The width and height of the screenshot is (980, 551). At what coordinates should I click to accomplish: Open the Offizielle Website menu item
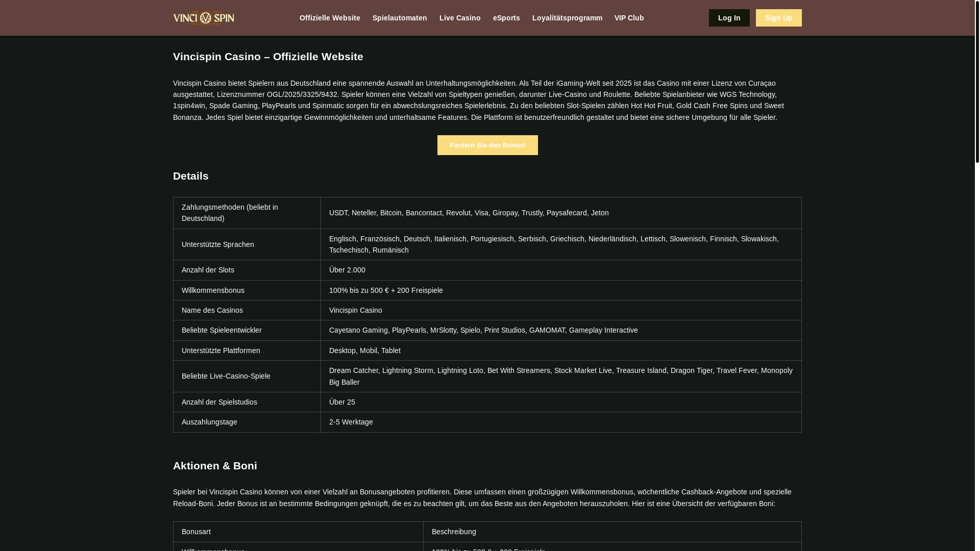330,18
